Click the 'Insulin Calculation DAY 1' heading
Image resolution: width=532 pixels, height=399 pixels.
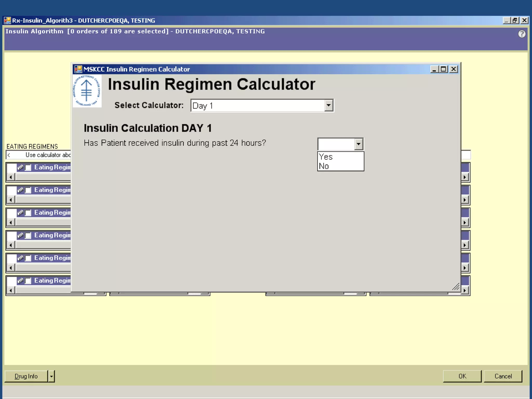point(148,128)
